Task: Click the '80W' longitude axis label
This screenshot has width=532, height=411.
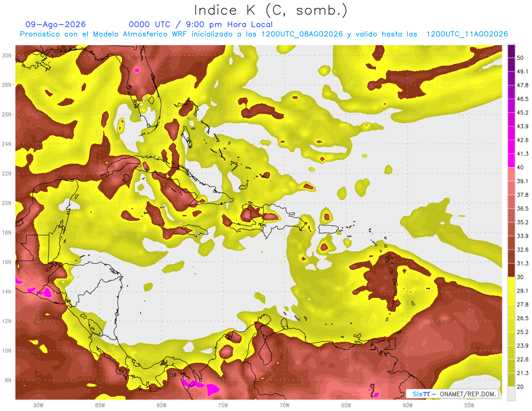Action: [x=161, y=405]
